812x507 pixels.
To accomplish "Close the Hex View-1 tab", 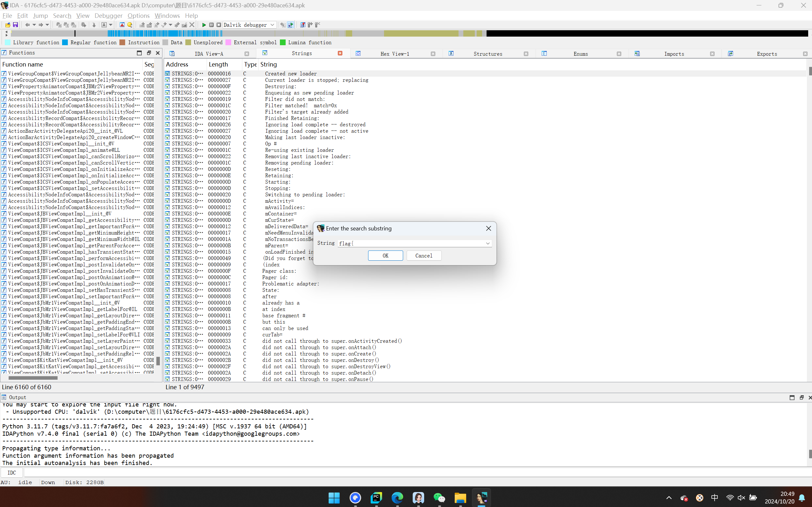I will coord(433,54).
